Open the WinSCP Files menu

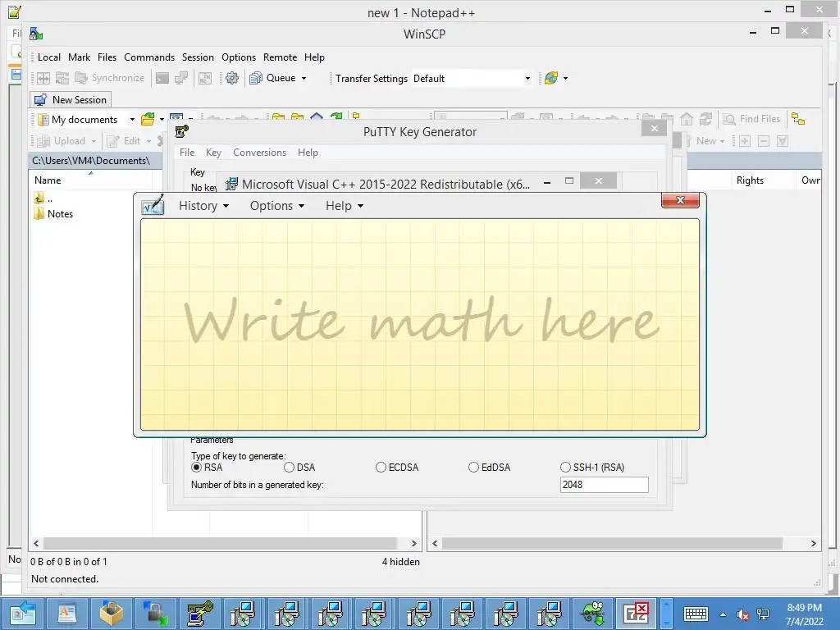pyautogui.click(x=107, y=57)
